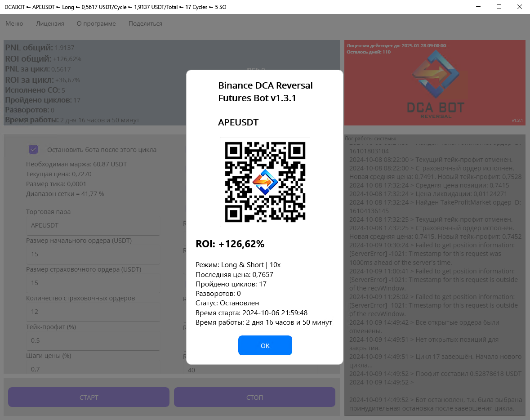Click log entry 'Средняя цена позиции: 0,7415'
The image size is (530, 420).
coord(429,185)
